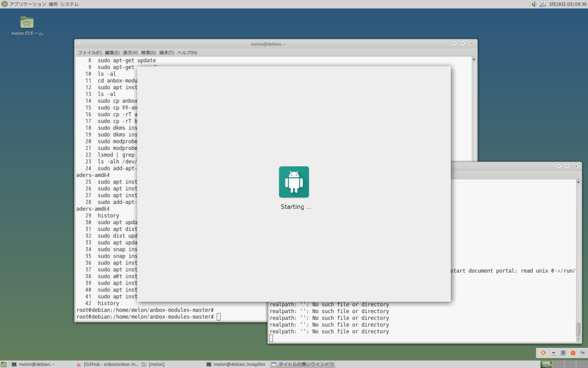Viewport: 588px width, 368px height.
Task: Click show desktop icon in bottom panel
Action: pyautogui.click(x=3, y=364)
